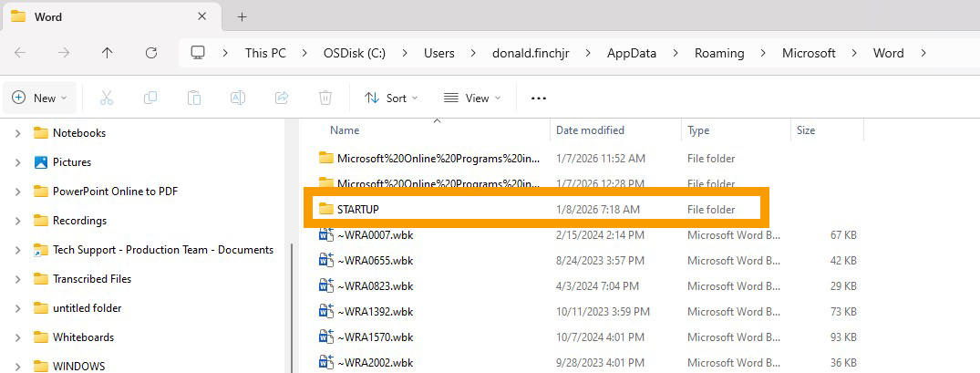Click the Paste clipboard icon
Image resolution: width=980 pixels, height=373 pixels.
point(194,98)
